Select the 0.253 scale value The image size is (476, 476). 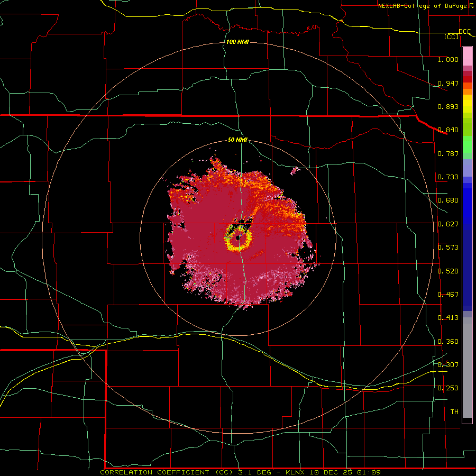click(x=448, y=388)
